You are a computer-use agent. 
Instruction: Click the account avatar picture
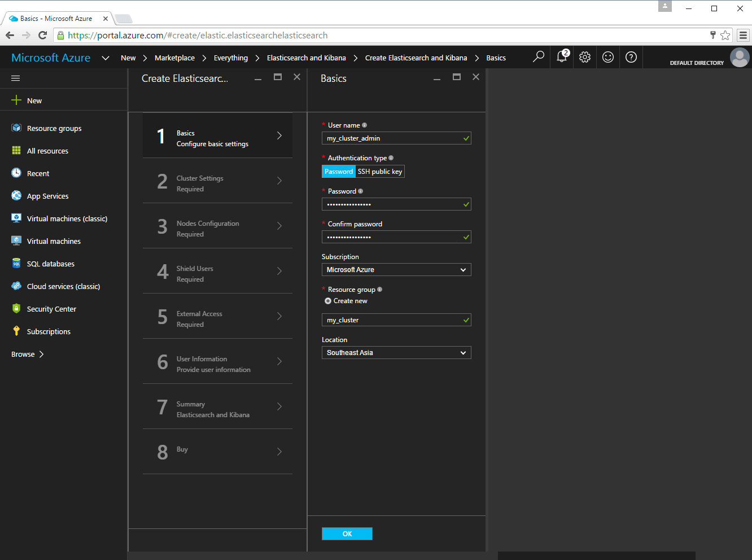(740, 58)
